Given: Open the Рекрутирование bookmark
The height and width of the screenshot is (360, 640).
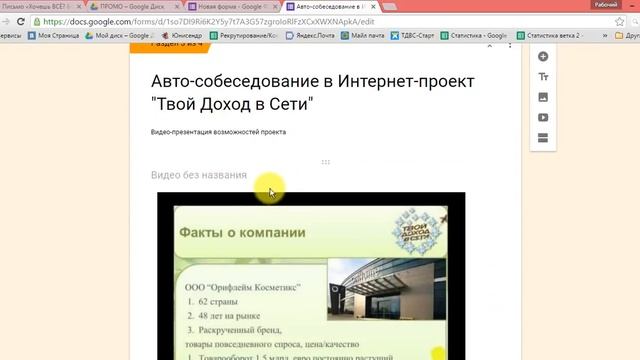Looking at the screenshot, I should pyautogui.click(x=244, y=36).
